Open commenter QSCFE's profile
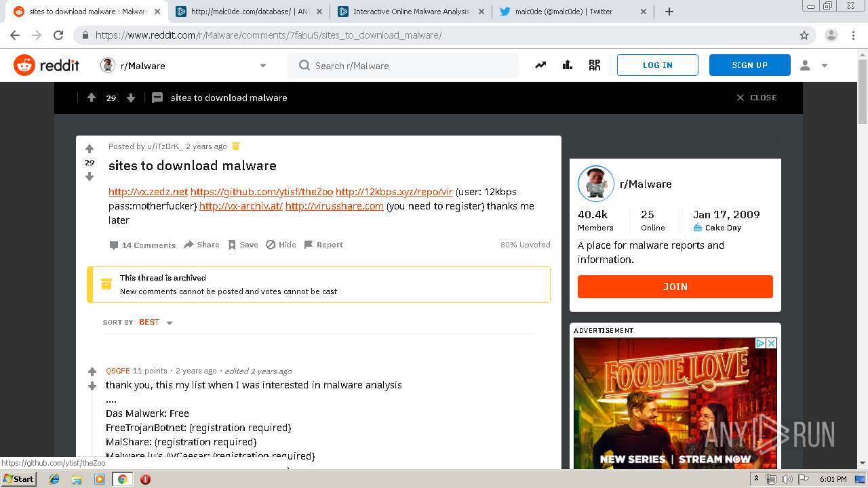The width and height of the screenshot is (868, 488). [118, 371]
